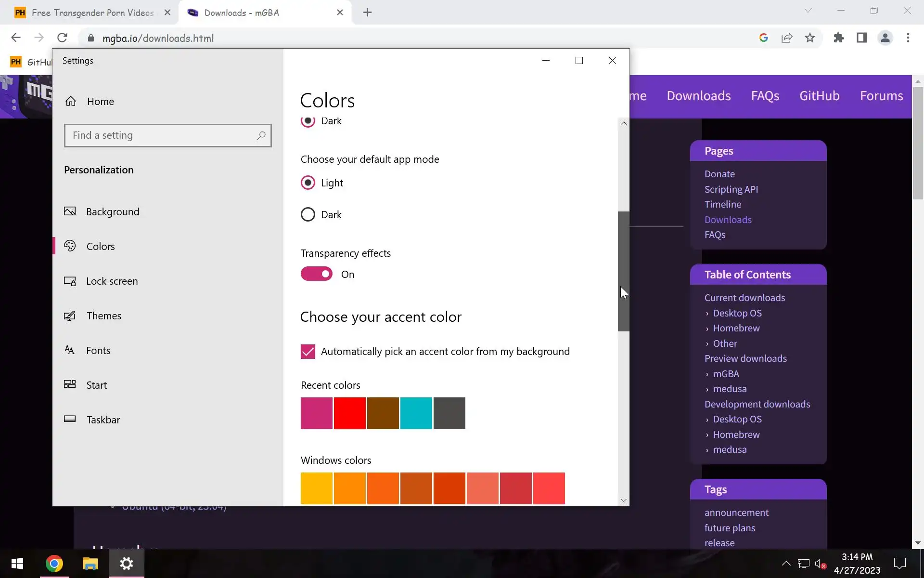Select Dark default app mode
924x578 pixels.
click(x=308, y=214)
